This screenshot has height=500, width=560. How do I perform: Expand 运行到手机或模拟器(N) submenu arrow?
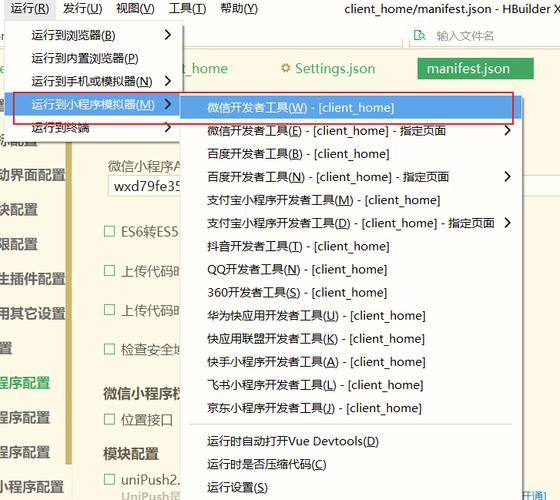[x=168, y=81]
